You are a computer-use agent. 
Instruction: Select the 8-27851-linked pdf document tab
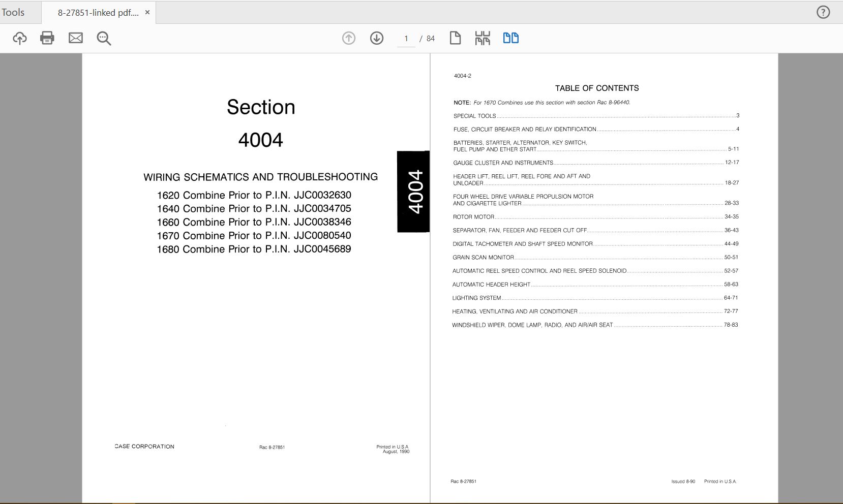(98, 13)
